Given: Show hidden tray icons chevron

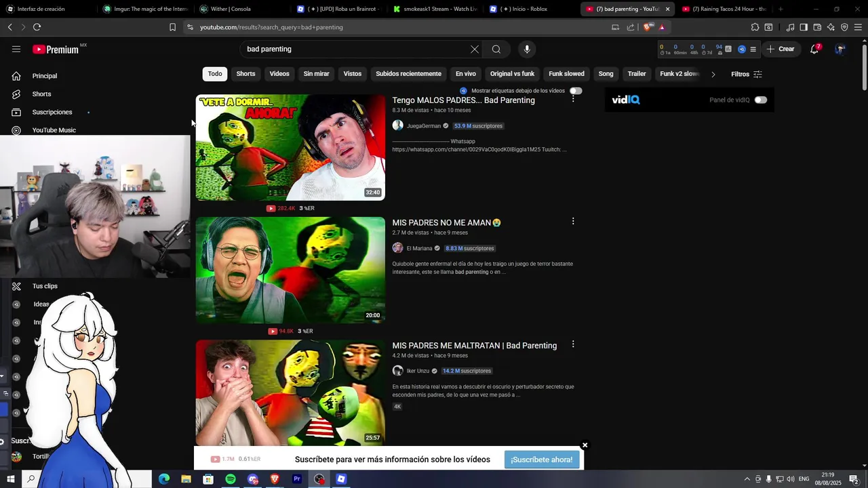Looking at the screenshot, I should [747, 479].
